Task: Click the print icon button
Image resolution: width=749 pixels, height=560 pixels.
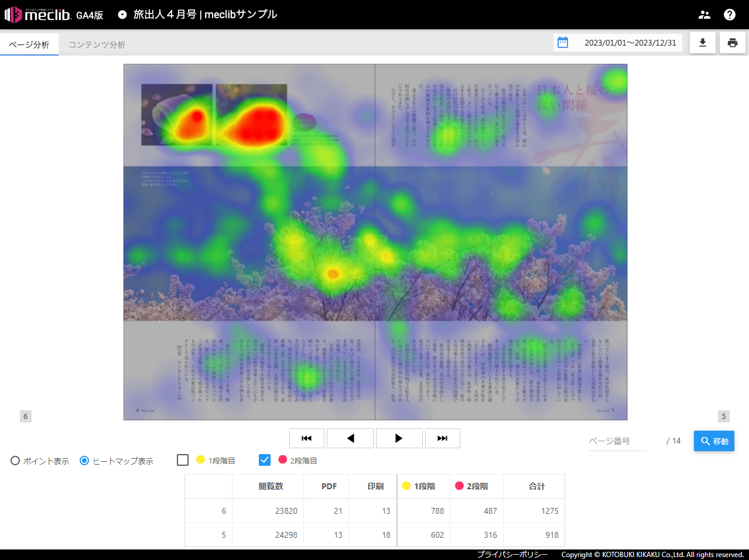Action: pos(733,43)
